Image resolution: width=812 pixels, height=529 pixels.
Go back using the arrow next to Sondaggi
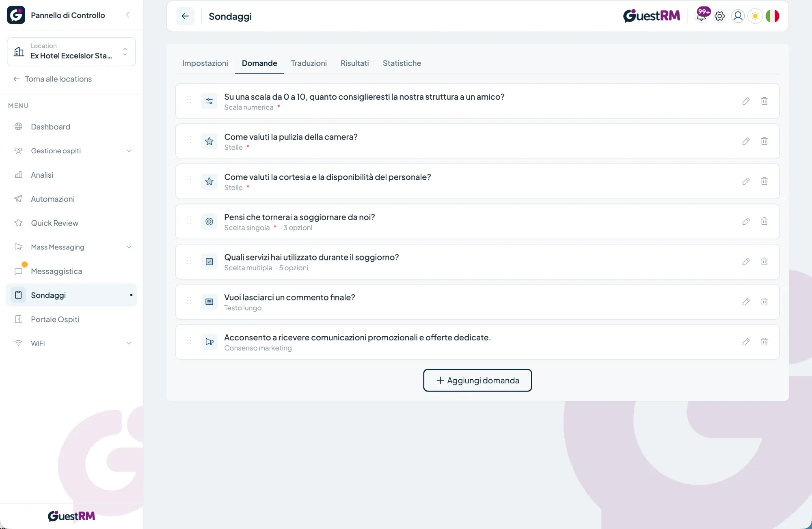tap(185, 16)
